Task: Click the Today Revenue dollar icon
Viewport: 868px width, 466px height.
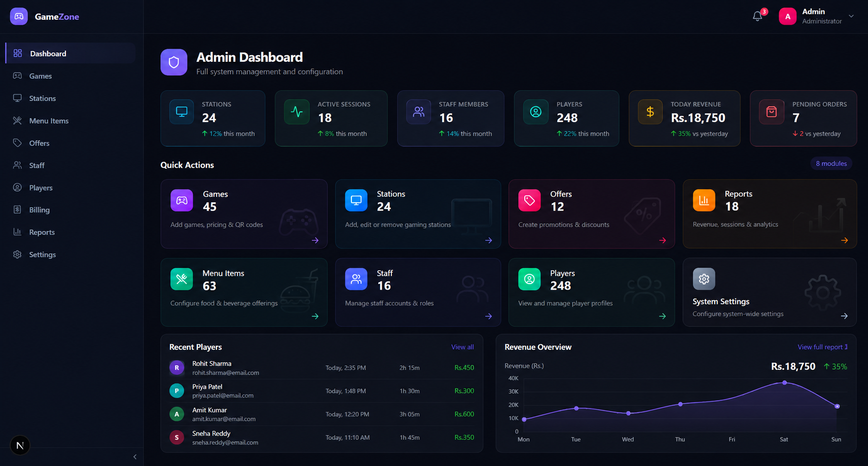Action: pyautogui.click(x=650, y=112)
